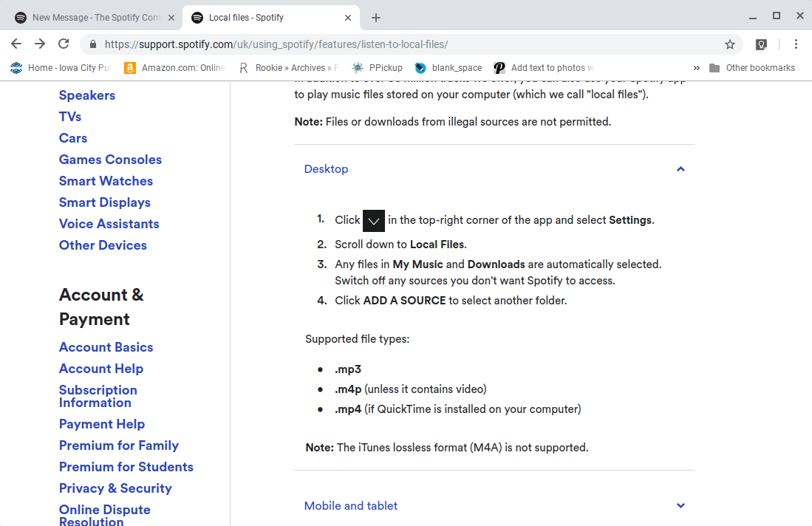Close the Local files - Spotify tab
Viewport: 812px width, 526px height.
(x=348, y=18)
